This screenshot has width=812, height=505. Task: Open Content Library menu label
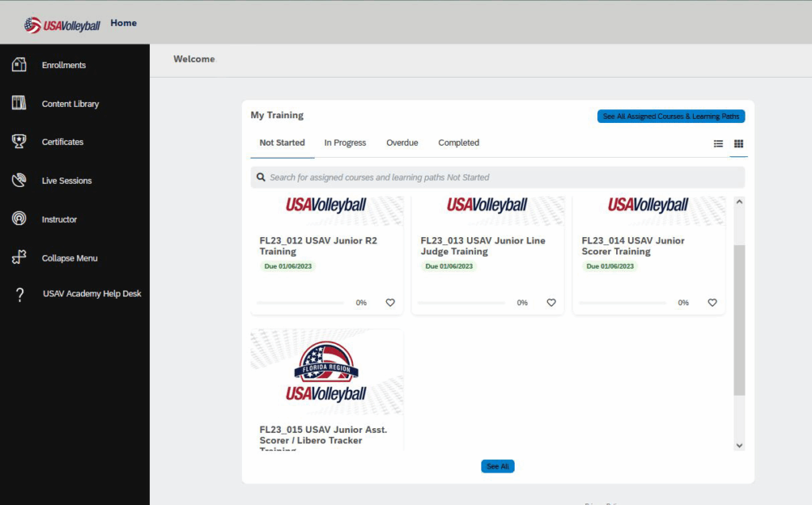71,104
